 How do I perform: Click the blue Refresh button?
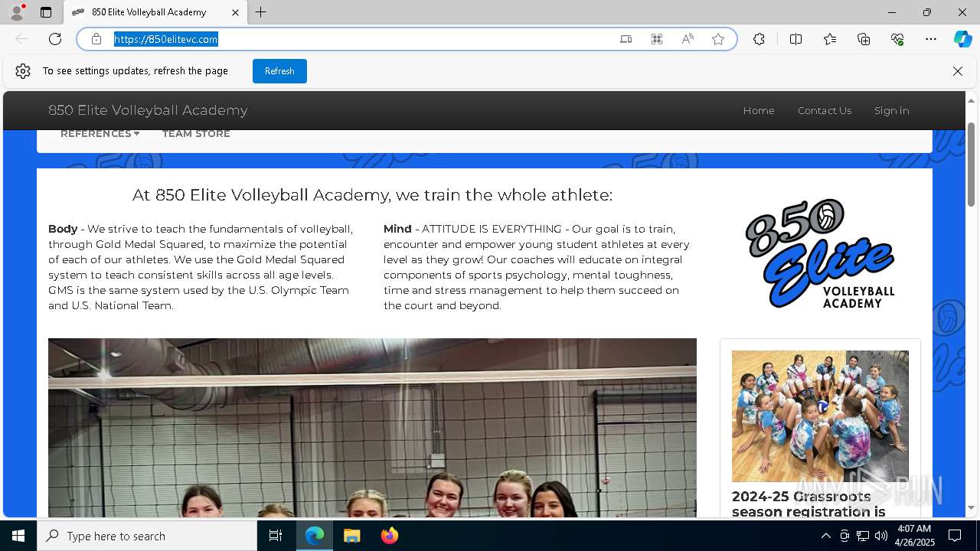(279, 71)
